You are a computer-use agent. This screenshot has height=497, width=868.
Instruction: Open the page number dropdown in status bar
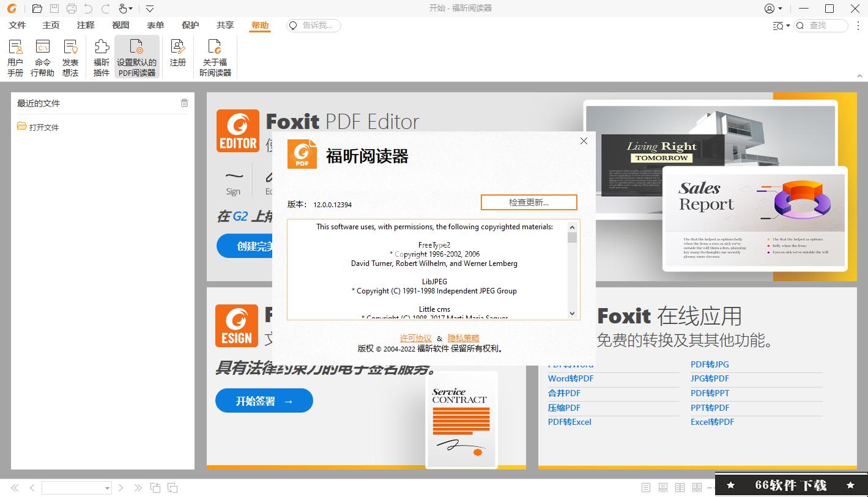coord(107,488)
